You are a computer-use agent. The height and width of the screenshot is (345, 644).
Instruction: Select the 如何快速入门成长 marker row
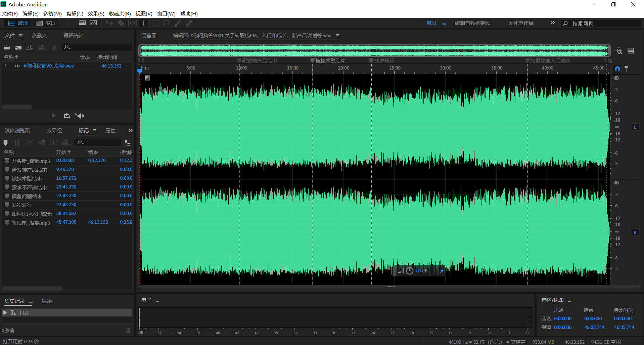click(32, 214)
